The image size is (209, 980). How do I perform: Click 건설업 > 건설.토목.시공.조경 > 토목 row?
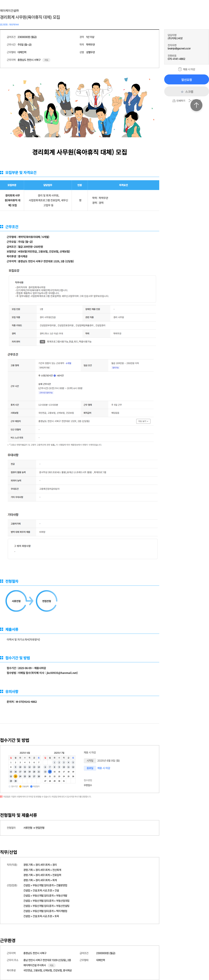(x=41, y=916)
